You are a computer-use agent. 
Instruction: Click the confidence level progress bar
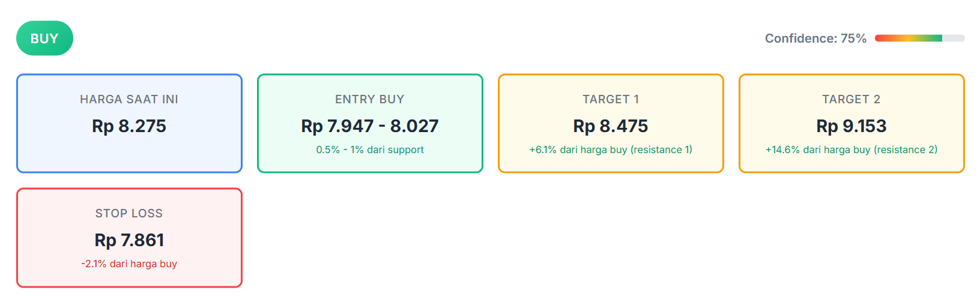(919, 38)
